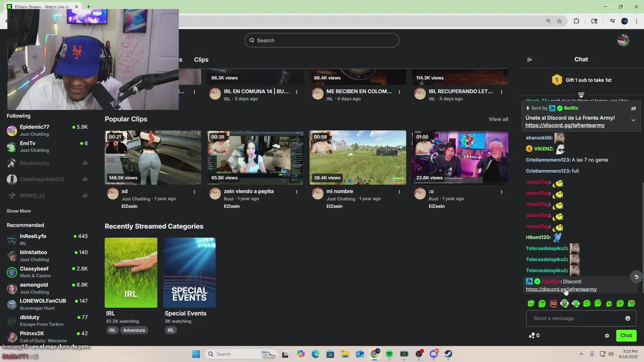Image resolution: width=644 pixels, height=362 pixels.
Task: Click the Chrome zoom magnifier icon
Action: click(x=548, y=21)
